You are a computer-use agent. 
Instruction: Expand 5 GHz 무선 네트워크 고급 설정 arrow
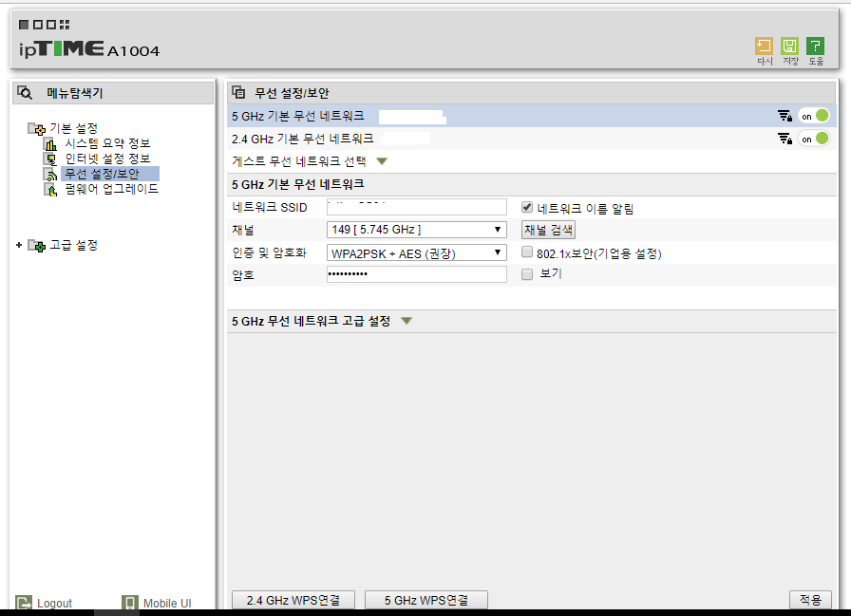(x=406, y=321)
